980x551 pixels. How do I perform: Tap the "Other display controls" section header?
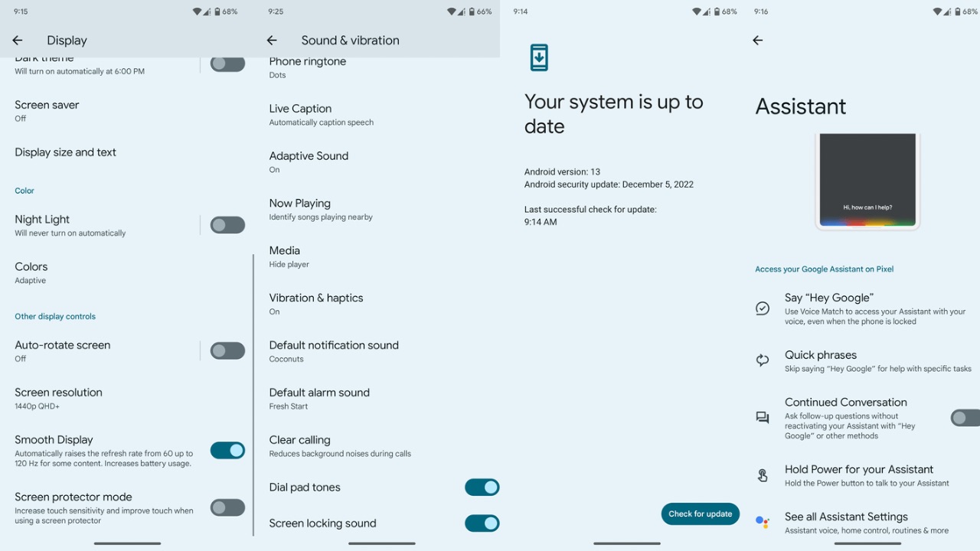pos(55,316)
